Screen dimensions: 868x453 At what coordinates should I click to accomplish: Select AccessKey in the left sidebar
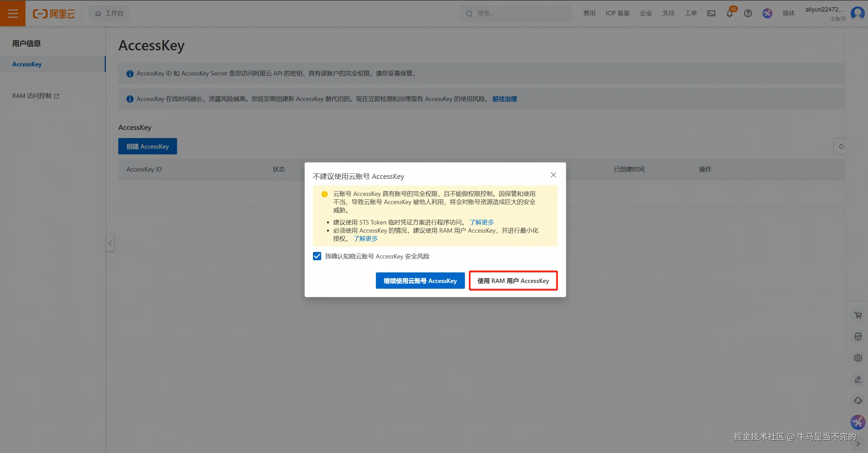point(27,64)
